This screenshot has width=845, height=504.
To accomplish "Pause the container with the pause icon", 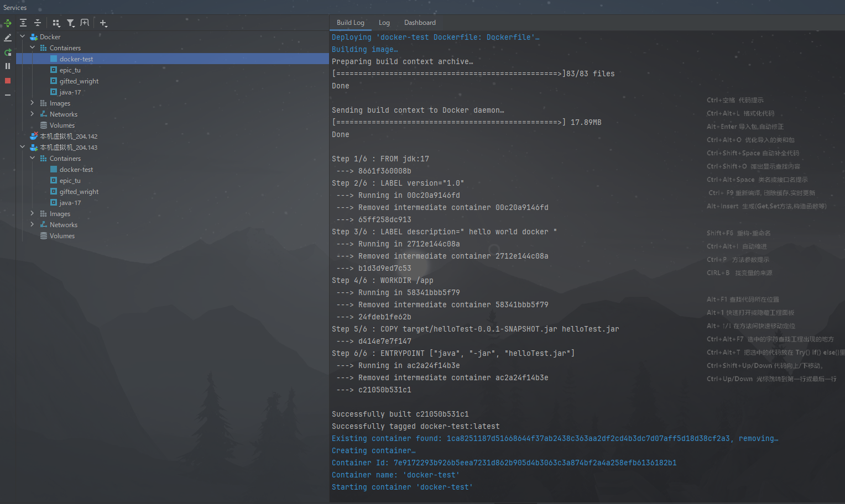I will coord(8,66).
